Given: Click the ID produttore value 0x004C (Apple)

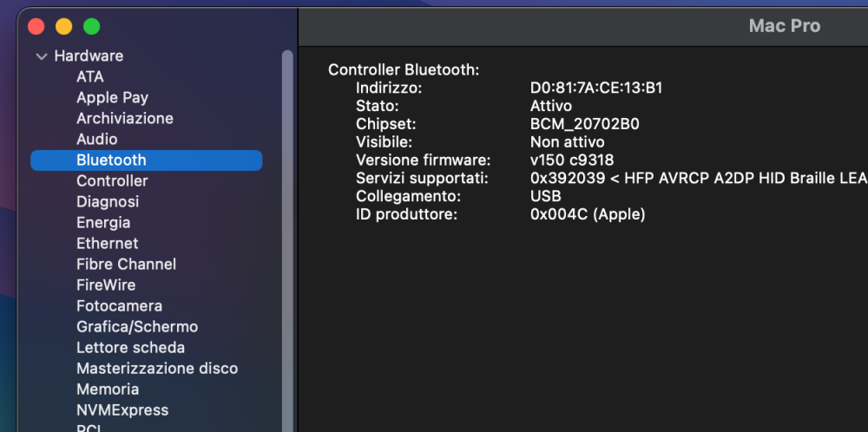Looking at the screenshot, I should tap(588, 214).
